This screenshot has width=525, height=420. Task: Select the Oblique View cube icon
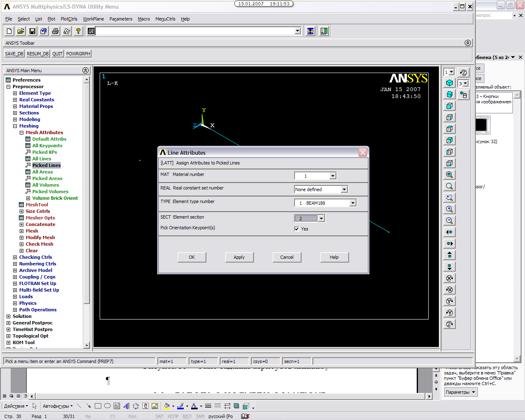click(x=450, y=94)
